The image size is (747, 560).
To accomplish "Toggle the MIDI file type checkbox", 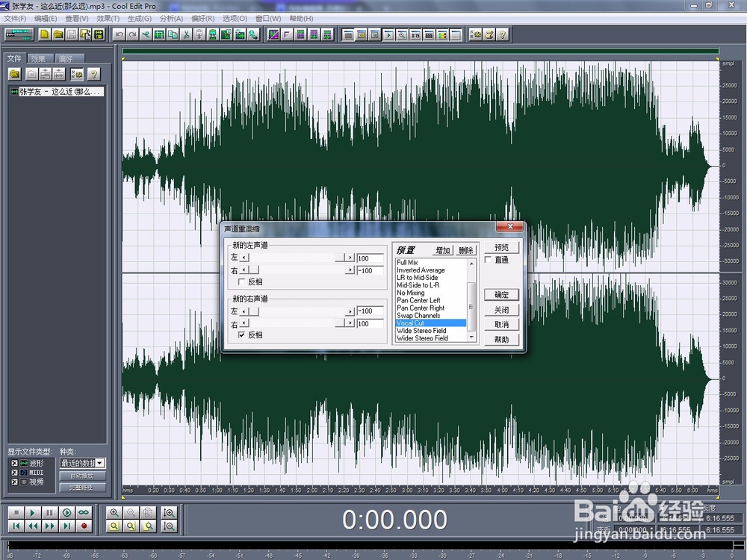I will [15, 473].
